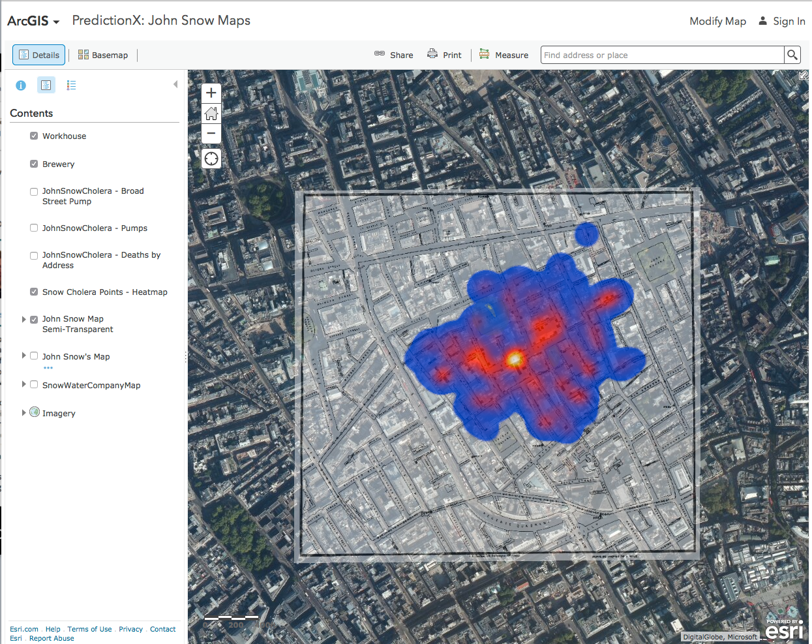Show the map Contents list icon
Image resolution: width=812 pixels, height=644 pixels.
coord(46,85)
